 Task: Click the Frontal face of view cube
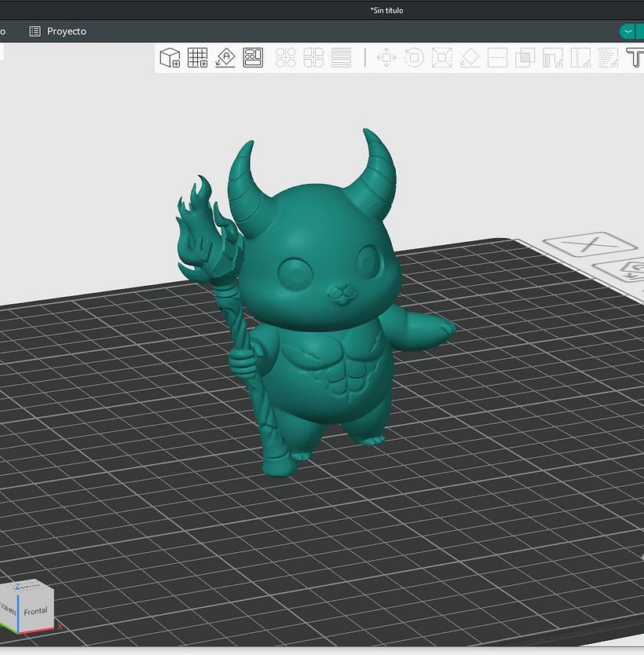(x=35, y=610)
